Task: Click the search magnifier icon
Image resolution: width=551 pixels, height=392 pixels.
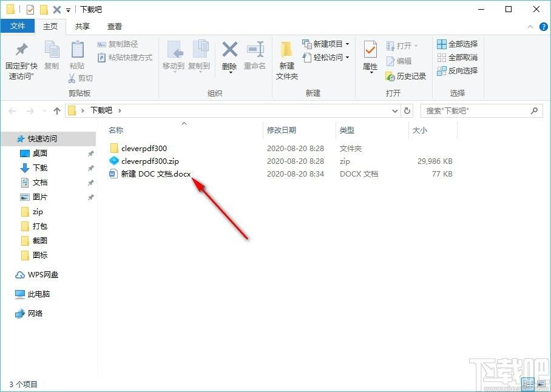Action: point(535,111)
